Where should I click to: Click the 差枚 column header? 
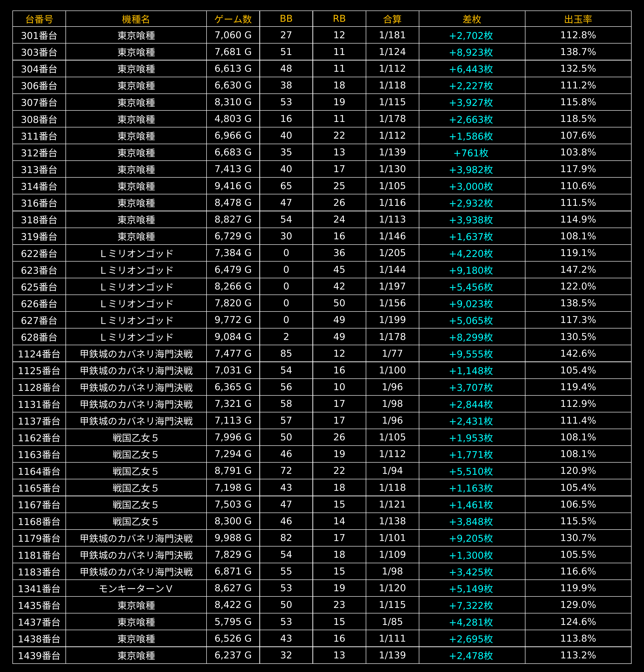coord(472,19)
